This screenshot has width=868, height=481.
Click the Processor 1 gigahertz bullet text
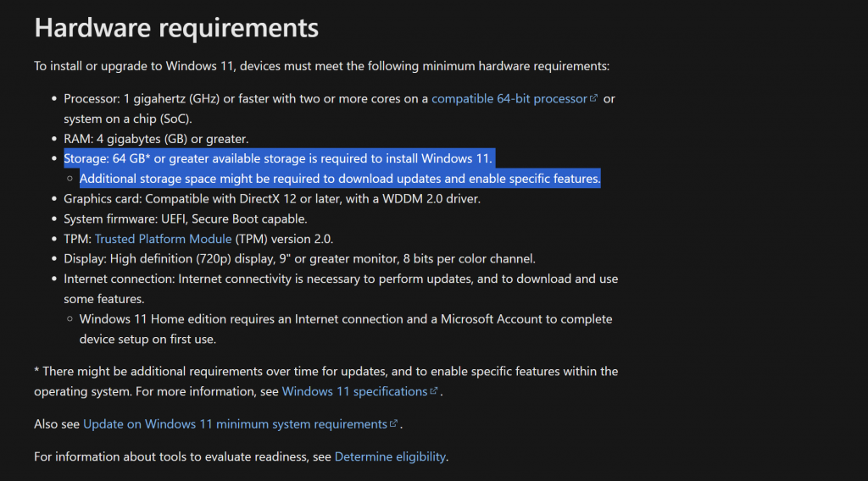point(246,98)
